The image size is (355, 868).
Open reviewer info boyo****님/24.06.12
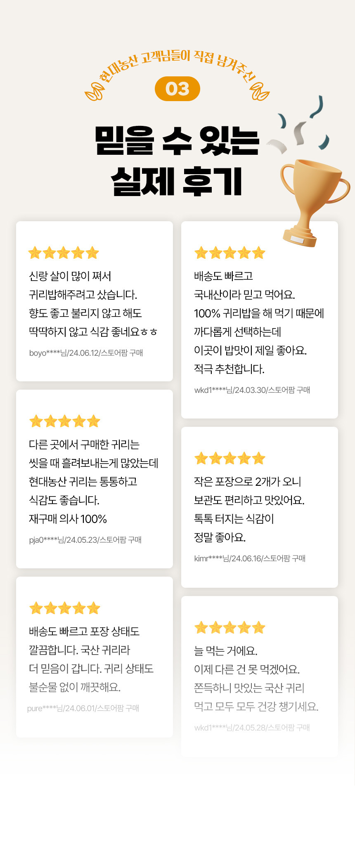point(86,353)
